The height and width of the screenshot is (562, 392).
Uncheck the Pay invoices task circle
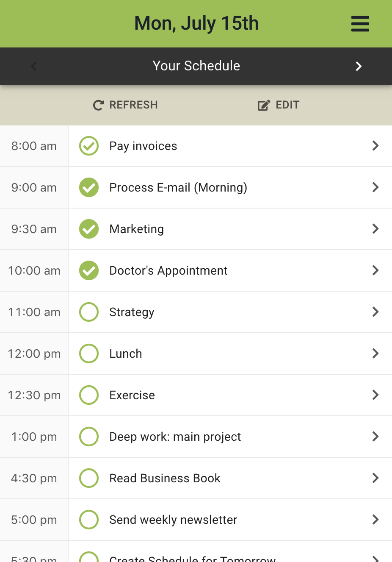coord(89,146)
